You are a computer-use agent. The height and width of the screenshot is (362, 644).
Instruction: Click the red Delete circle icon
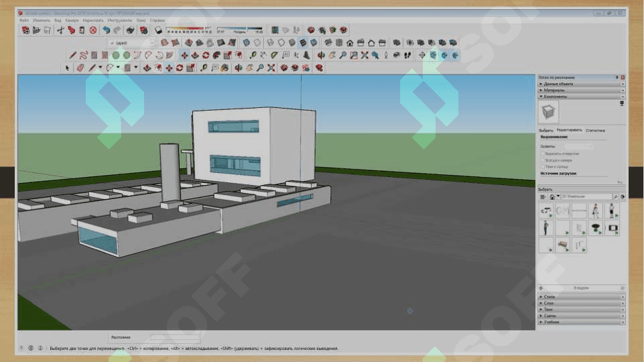93,30
